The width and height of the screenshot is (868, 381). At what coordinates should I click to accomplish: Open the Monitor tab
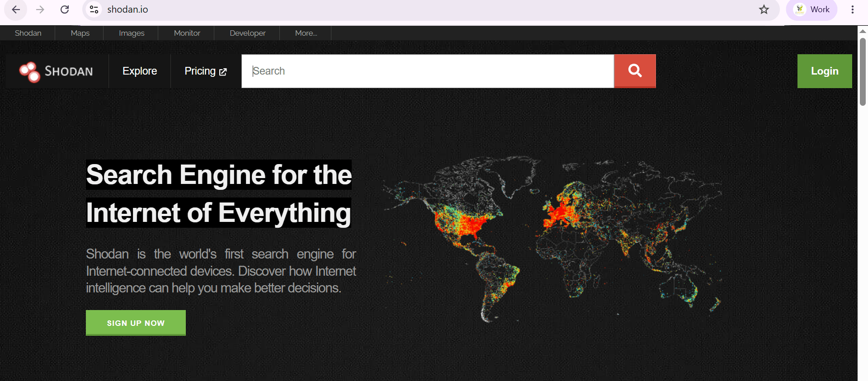187,33
